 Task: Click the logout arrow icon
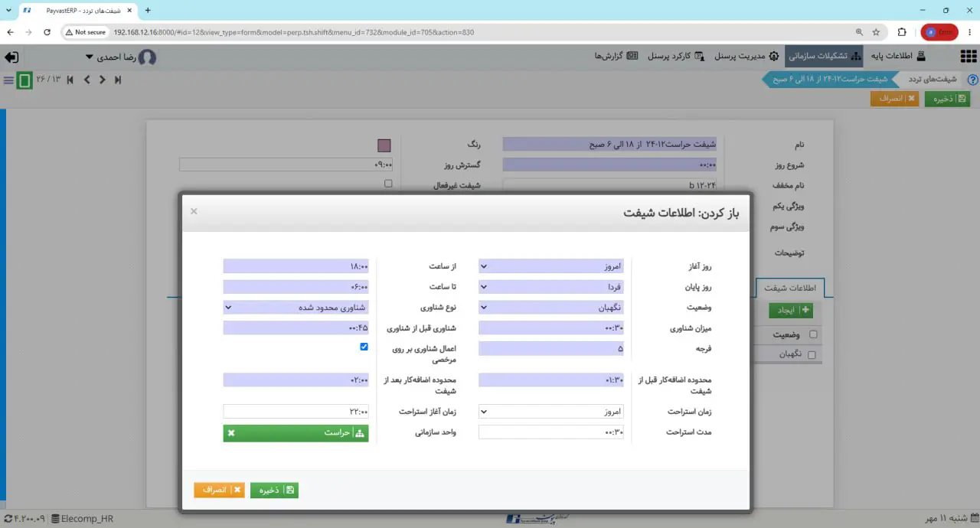point(11,57)
